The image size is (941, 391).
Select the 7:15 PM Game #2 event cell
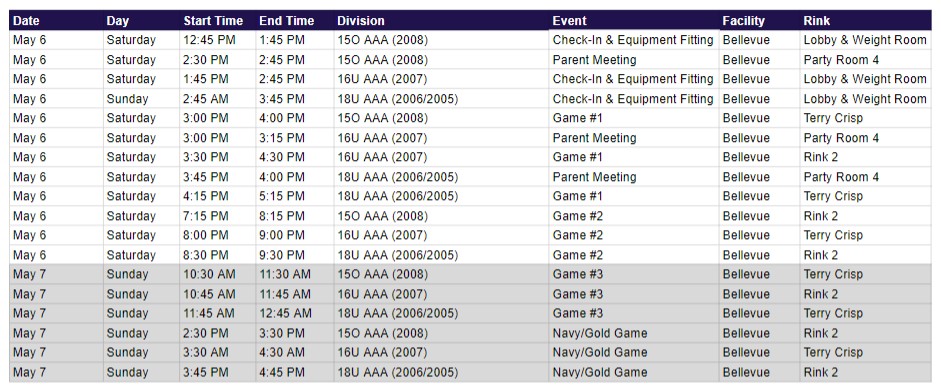tap(634, 216)
